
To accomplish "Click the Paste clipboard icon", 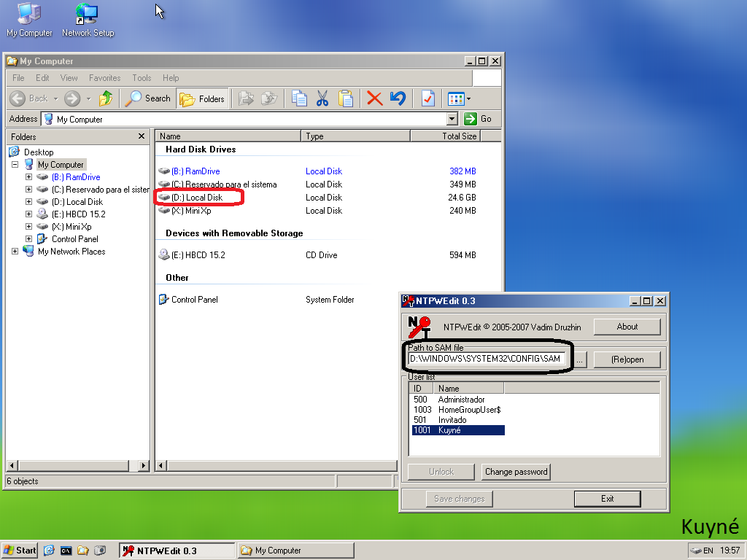I will pos(345,98).
